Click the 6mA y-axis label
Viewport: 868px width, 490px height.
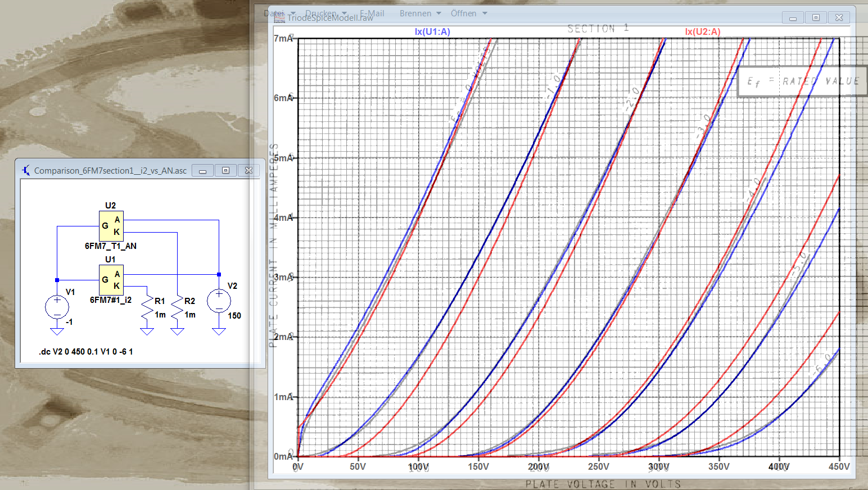[283, 98]
